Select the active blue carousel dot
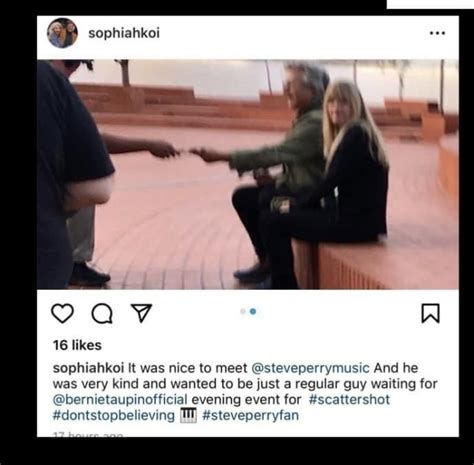The height and width of the screenshot is (465, 474). click(x=253, y=311)
